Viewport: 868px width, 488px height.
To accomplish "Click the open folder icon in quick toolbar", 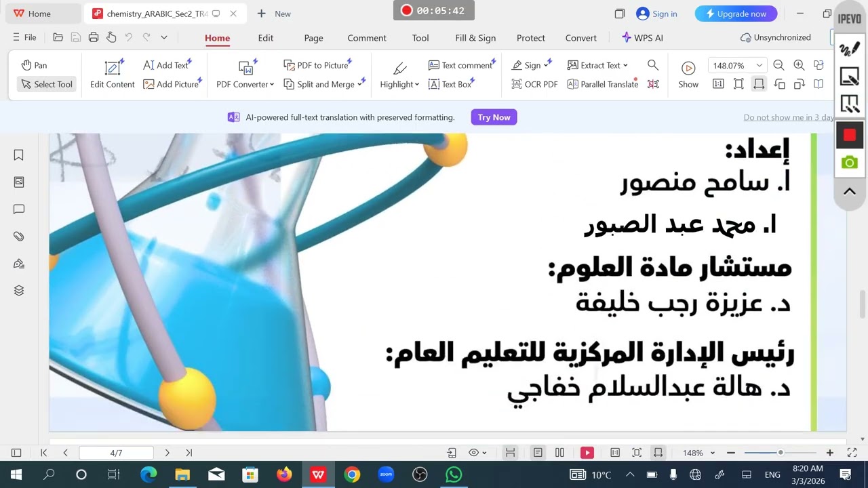I will 58,37.
